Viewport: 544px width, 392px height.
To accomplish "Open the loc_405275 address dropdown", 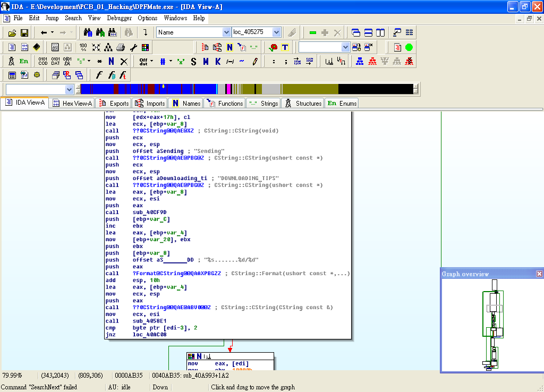I will (x=276, y=32).
